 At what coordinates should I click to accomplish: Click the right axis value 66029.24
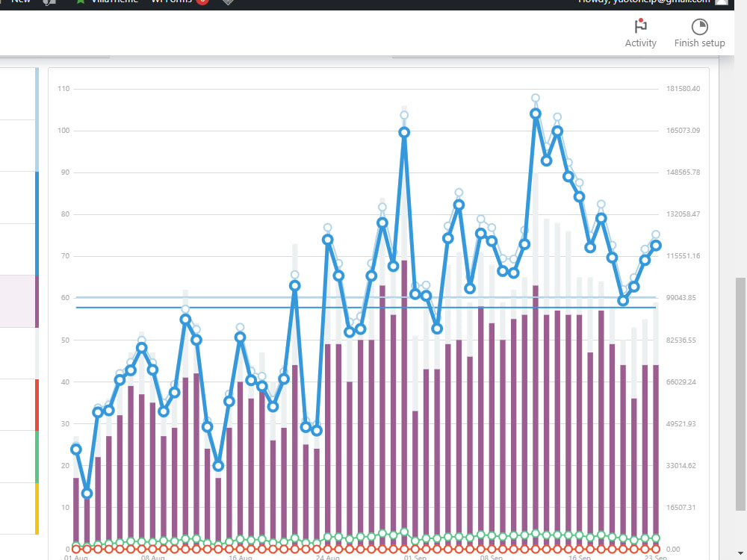[681, 382]
